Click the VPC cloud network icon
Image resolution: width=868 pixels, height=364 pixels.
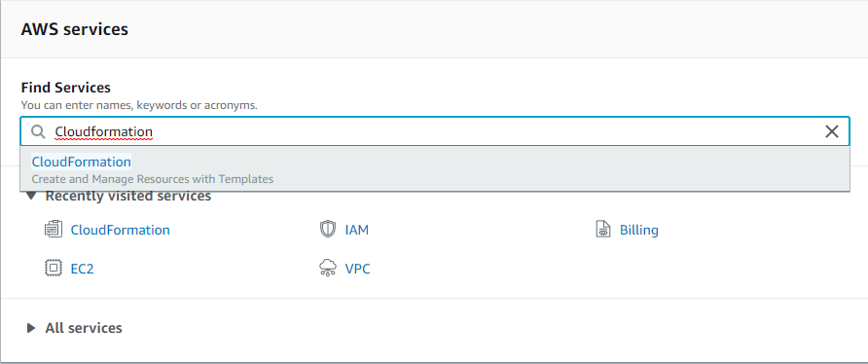328,269
